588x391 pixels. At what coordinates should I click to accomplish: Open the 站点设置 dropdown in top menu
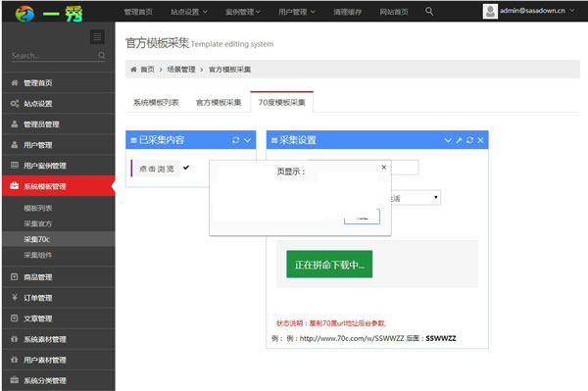point(189,12)
